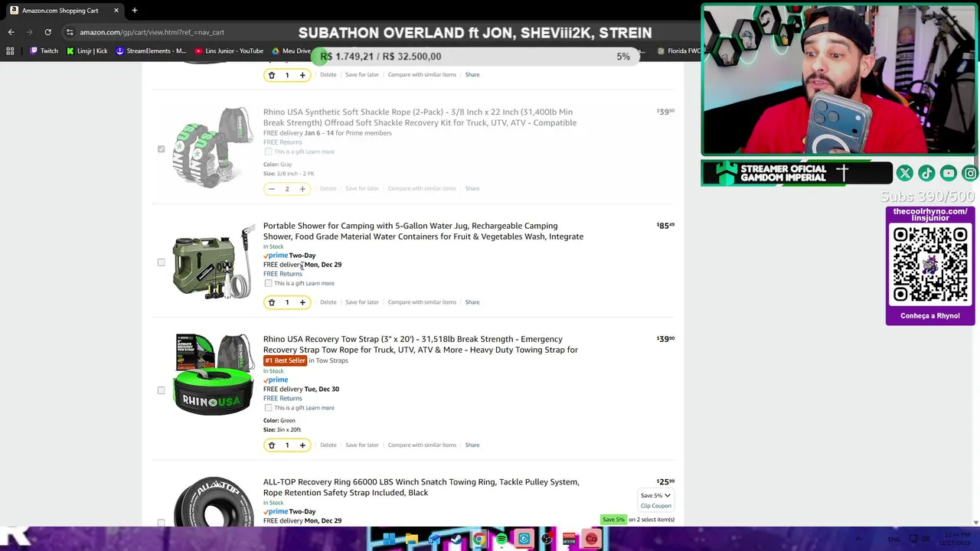The image size is (980, 551).
Task: Open YouTube icon in stream overlay
Action: tap(949, 174)
